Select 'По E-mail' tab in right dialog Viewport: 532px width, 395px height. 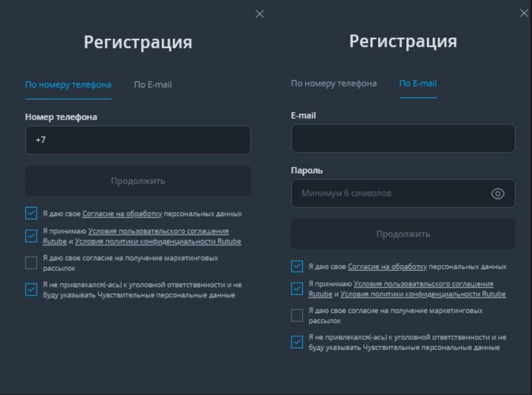click(x=418, y=83)
